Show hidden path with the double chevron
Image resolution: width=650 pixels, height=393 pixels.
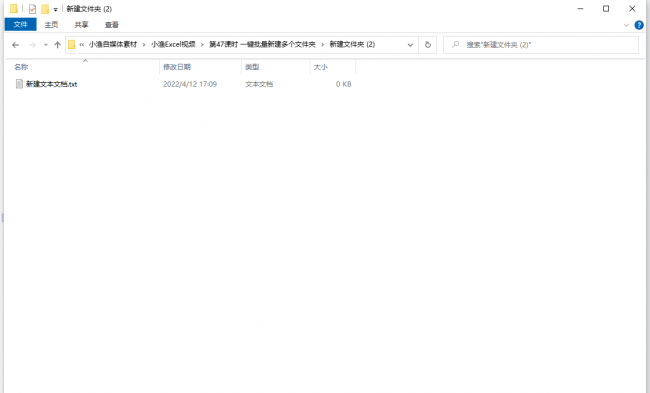pyautogui.click(x=82, y=44)
